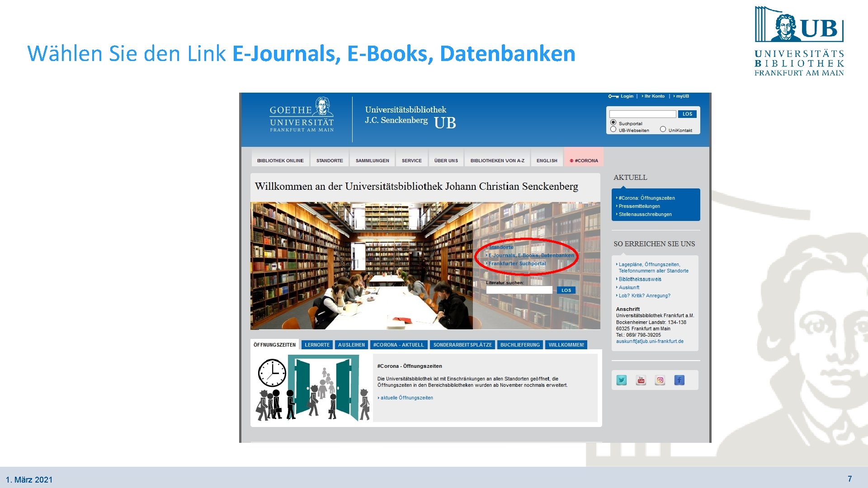The image size is (868, 488).
Task: Open the Frankfurter Suchportal link
Action: [517, 263]
